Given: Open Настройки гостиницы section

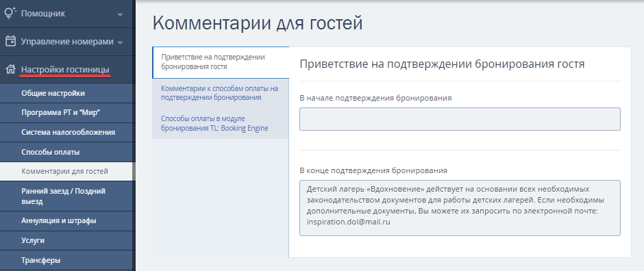Looking at the screenshot, I should [65, 69].
